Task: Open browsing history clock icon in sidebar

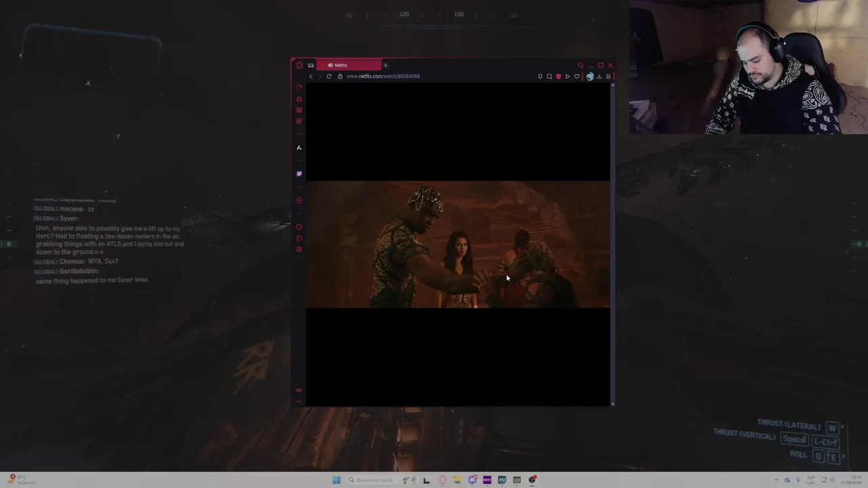Action: [x=299, y=227]
